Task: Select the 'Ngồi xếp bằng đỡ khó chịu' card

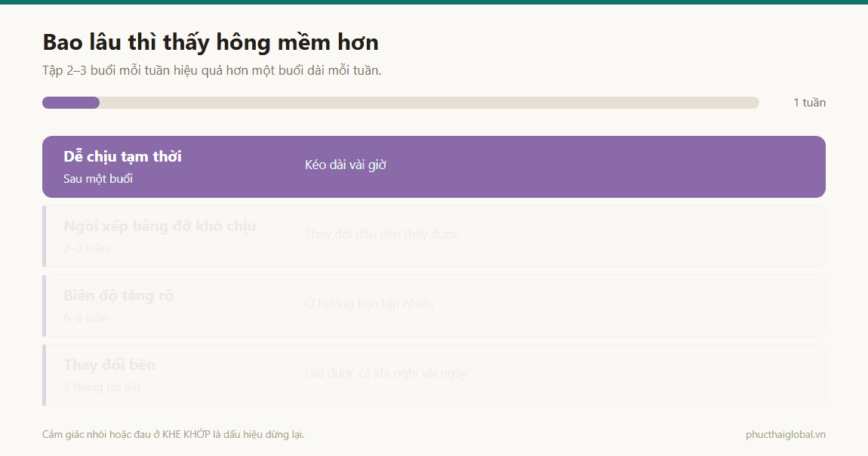Action: click(434, 236)
